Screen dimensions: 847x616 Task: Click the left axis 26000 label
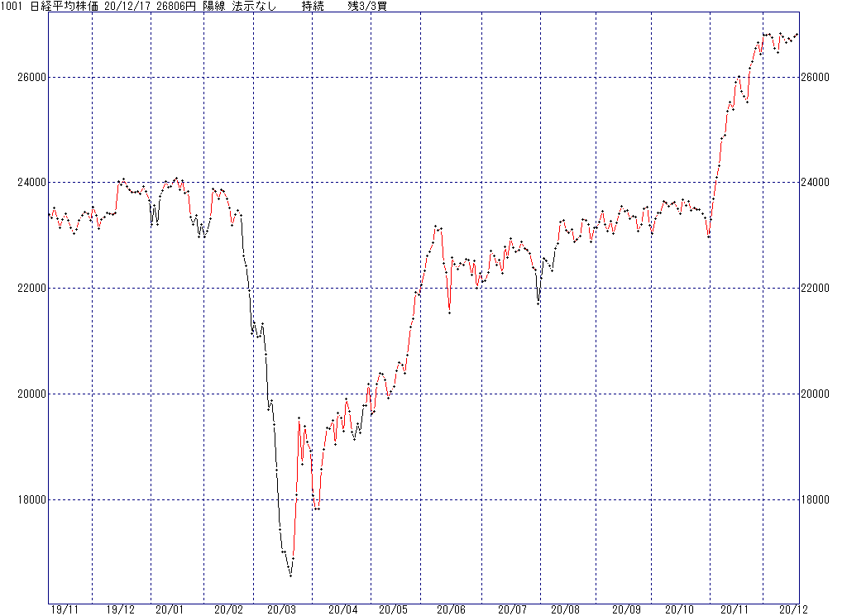coord(31,77)
